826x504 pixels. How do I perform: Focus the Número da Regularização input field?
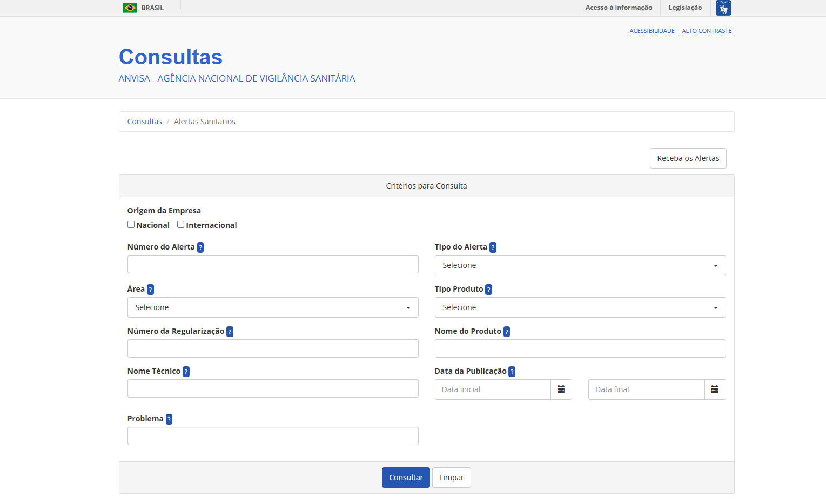(273, 348)
